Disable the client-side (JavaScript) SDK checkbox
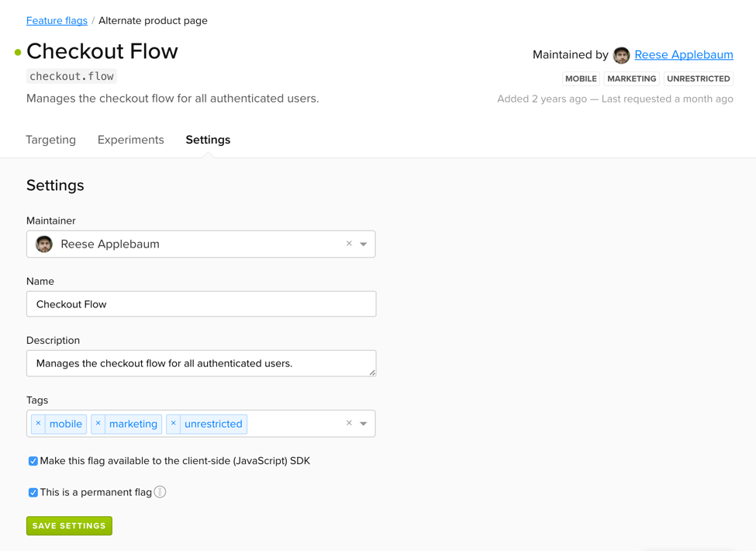This screenshot has height=551, width=756. click(x=33, y=460)
